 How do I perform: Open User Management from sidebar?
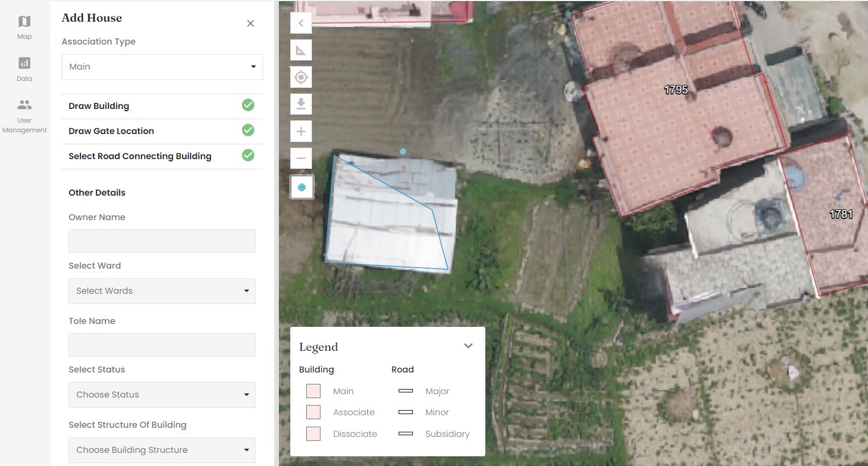24,115
